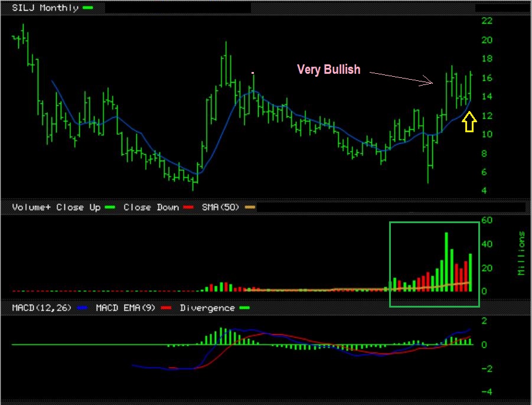Click the 22 price axis label
The height and width of the screenshot is (405, 532).
pos(487,21)
